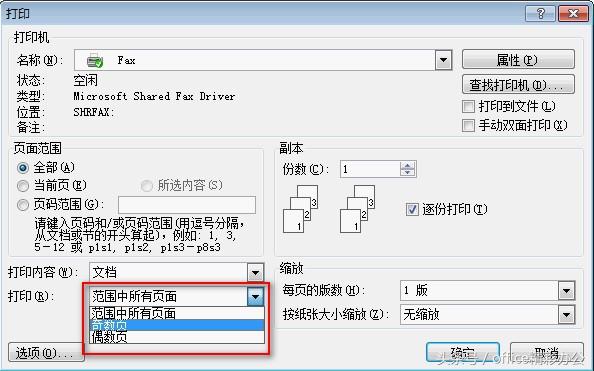The width and height of the screenshot is (594, 371).
Task: Collapse the 打印 (R) dropdown arrow
Action: [x=255, y=296]
